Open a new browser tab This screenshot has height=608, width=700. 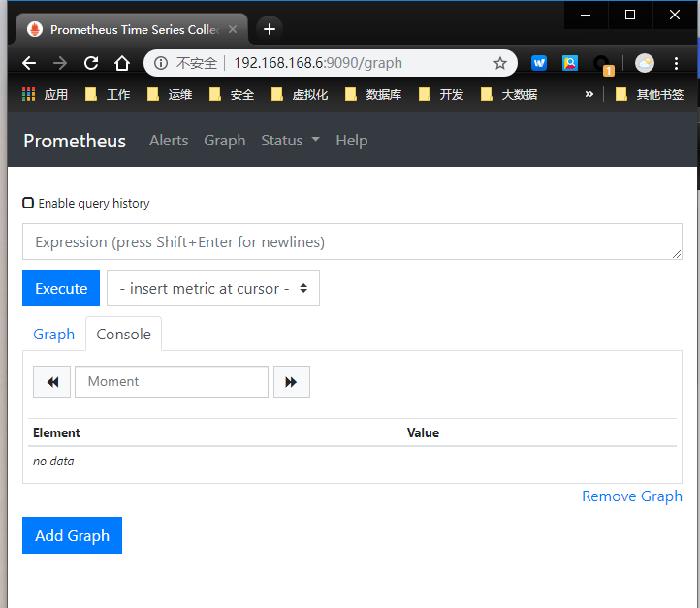pos(270,29)
